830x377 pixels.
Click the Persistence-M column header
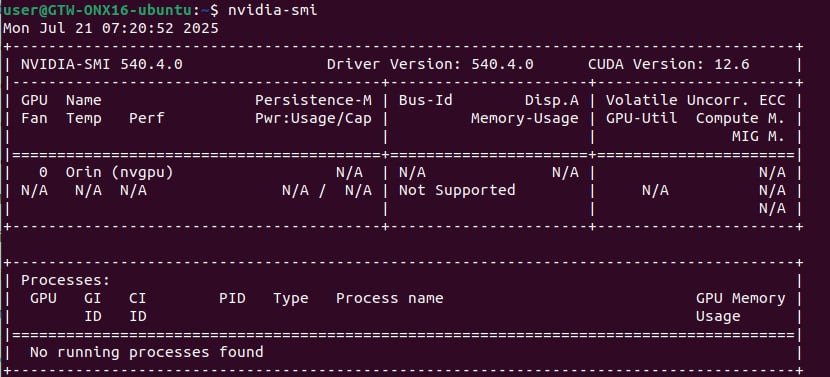click(x=313, y=100)
